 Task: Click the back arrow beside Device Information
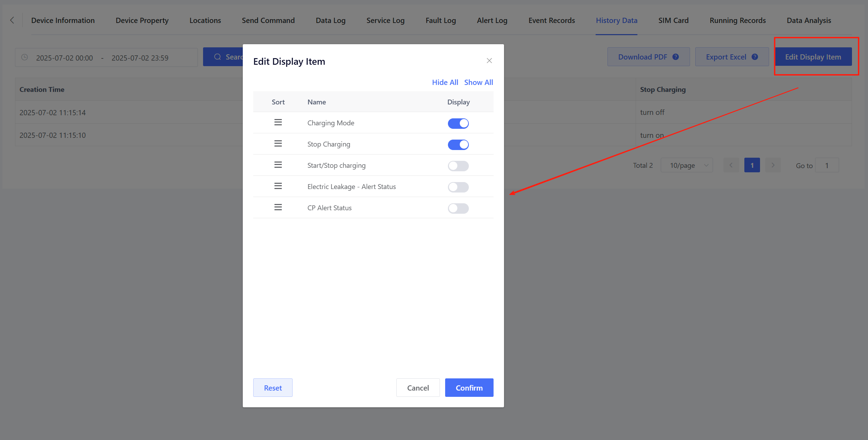point(12,20)
